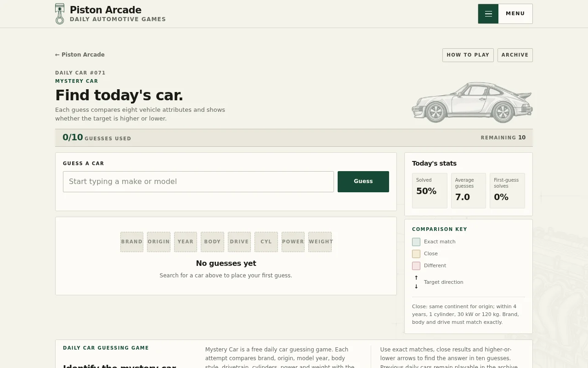Open the hamburger menu icon
The image size is (588, 368).
coord(488,14)
